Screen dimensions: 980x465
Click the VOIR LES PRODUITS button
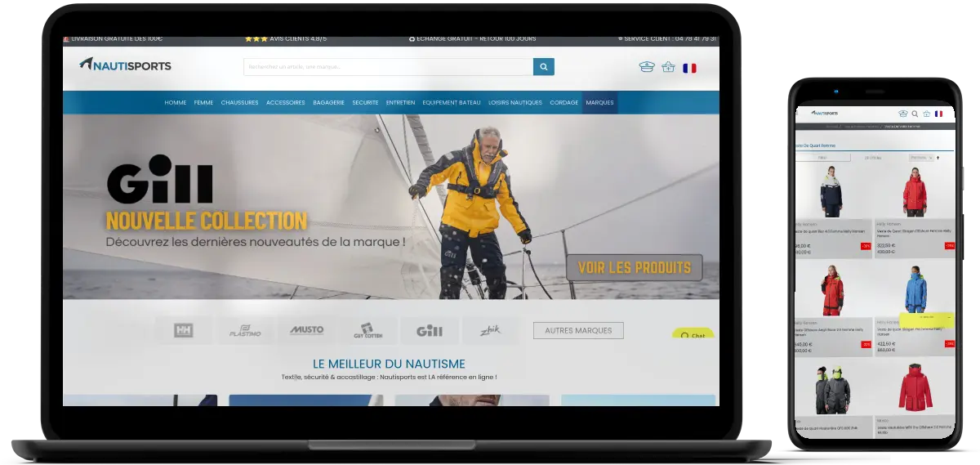coord(635,267)
